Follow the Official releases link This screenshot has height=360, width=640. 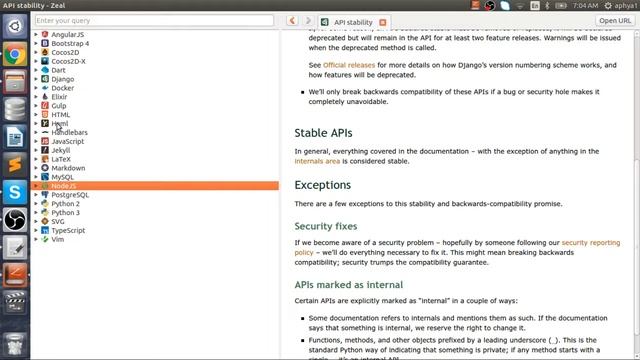(349, 65)
